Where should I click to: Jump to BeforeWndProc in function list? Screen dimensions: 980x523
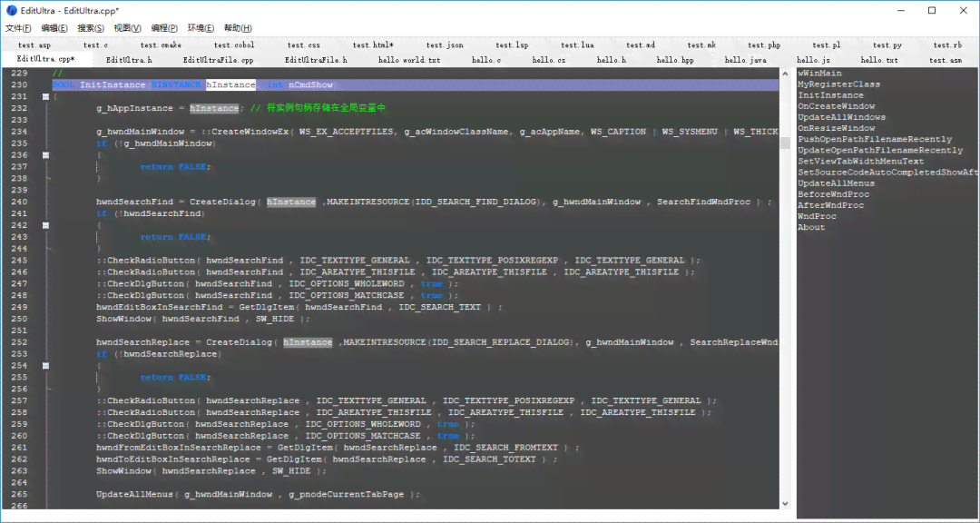click(833, 194)
